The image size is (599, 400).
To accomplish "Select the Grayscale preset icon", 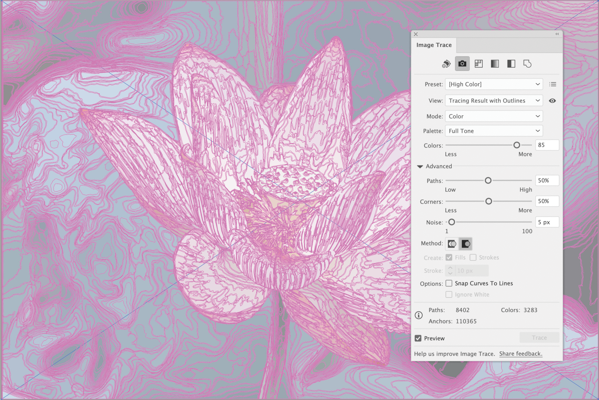I will pos(495,64).
